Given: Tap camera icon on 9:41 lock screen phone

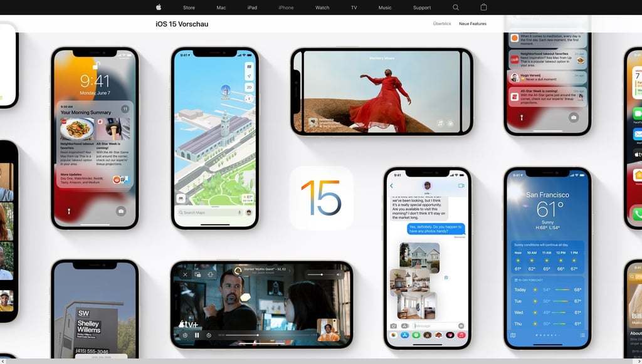Looking at the screenshot, I should 120,211.
